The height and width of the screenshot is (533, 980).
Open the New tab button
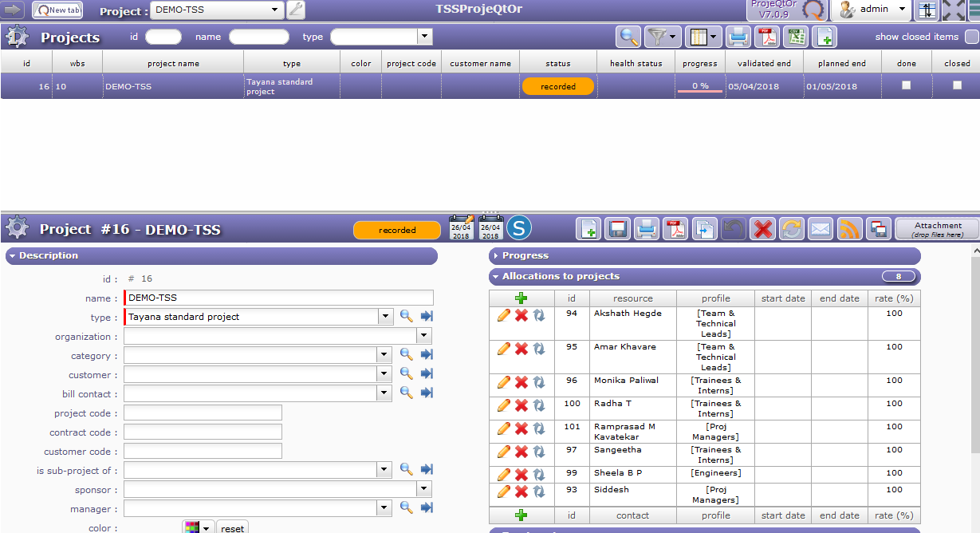pyautogui.click(x=57, y=10)
